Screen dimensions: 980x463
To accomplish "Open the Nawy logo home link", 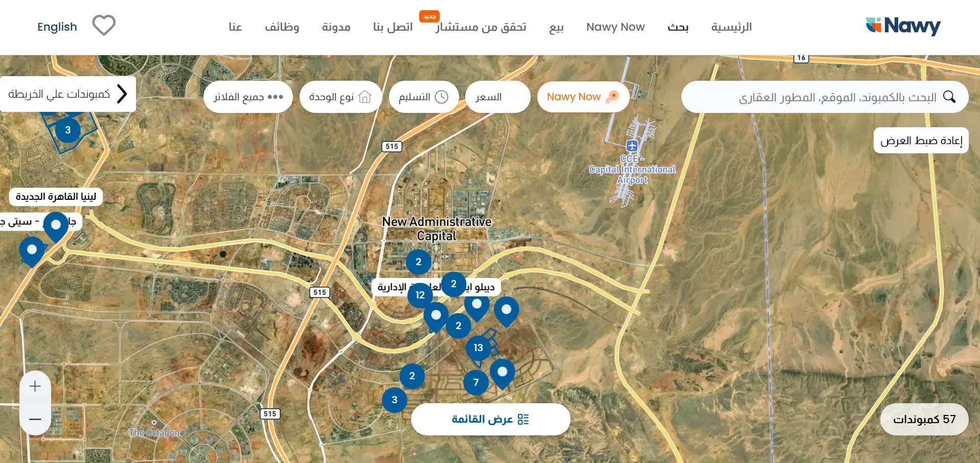I will coord(903,26).
